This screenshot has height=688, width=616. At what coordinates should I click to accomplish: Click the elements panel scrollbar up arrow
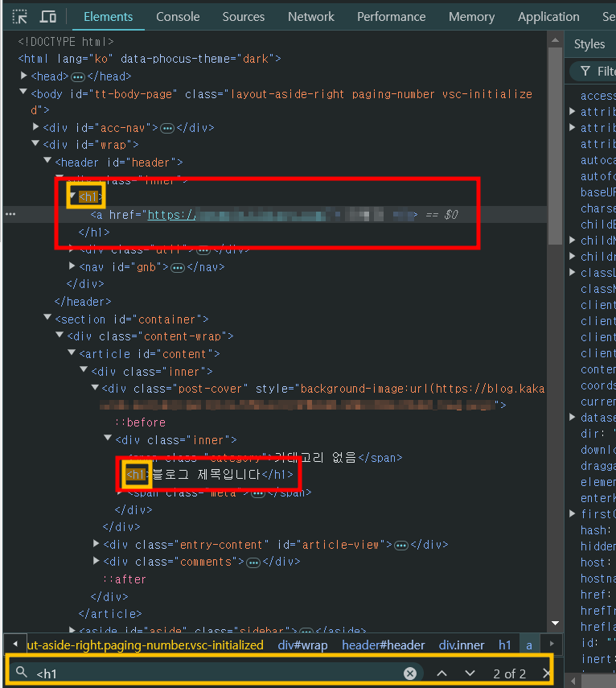click(x=556, y=40)
